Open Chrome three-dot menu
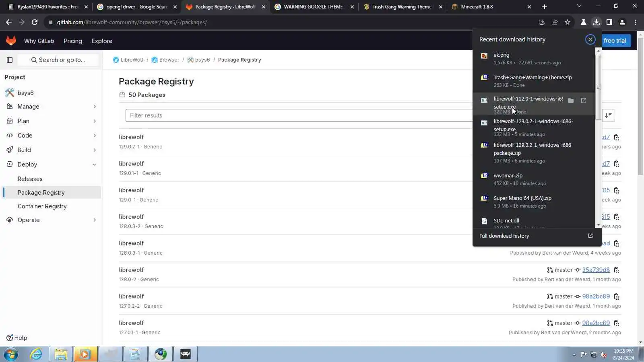 tap(635, 22)
